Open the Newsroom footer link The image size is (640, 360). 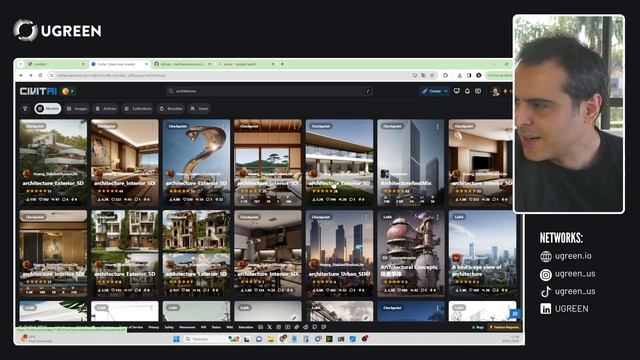[187, 327]
